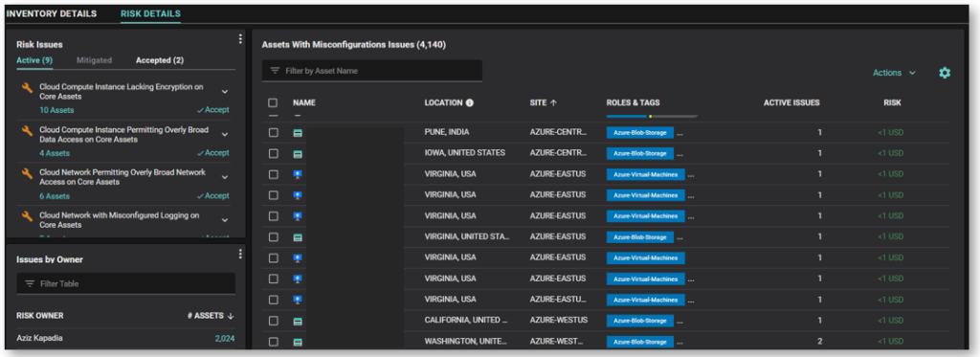
Task: Expand Misconfigured Logging issue chevron
Action: [x=225, y=220]
